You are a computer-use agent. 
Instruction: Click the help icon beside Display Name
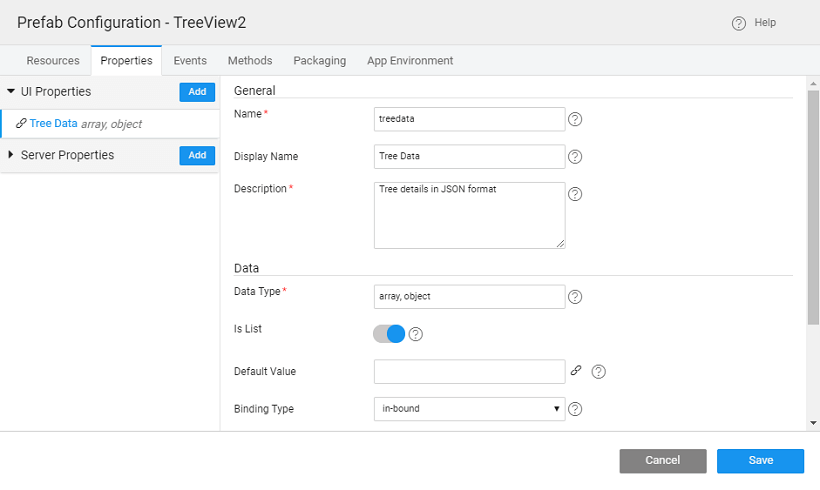coord(575,157)
